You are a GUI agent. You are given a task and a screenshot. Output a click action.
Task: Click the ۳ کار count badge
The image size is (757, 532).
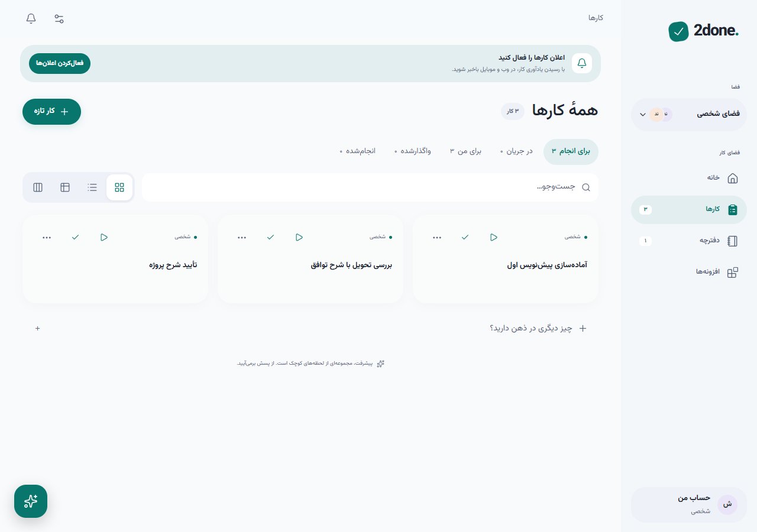(x=513, y=111)
